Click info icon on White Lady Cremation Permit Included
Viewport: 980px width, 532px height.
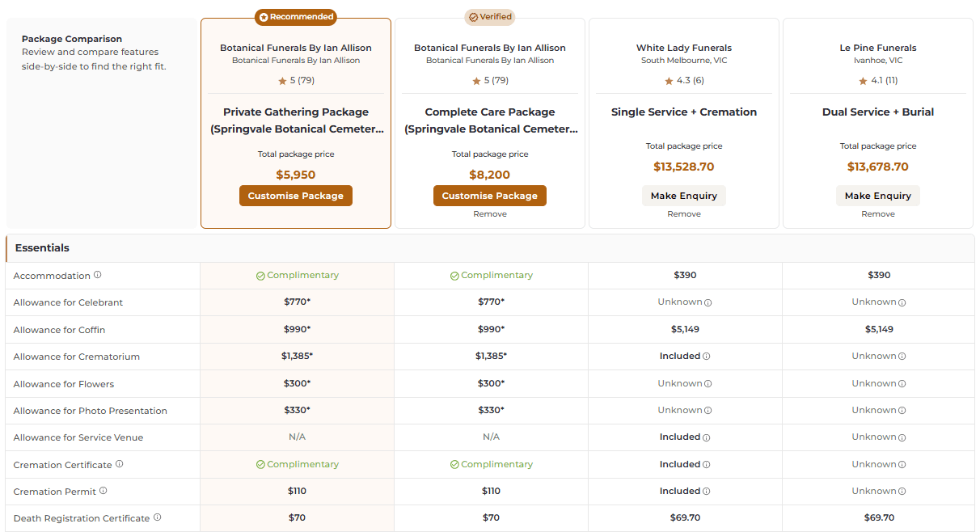tap(706, 492)
